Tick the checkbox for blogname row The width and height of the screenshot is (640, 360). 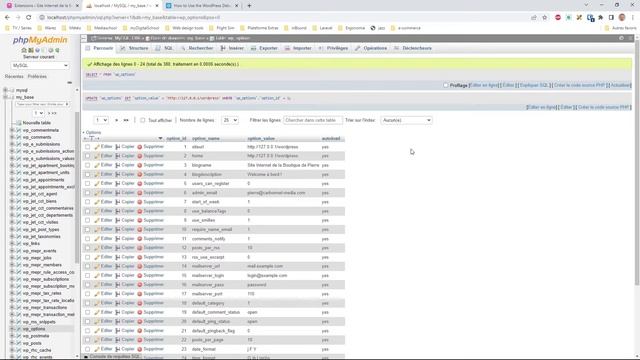[87, 165]
